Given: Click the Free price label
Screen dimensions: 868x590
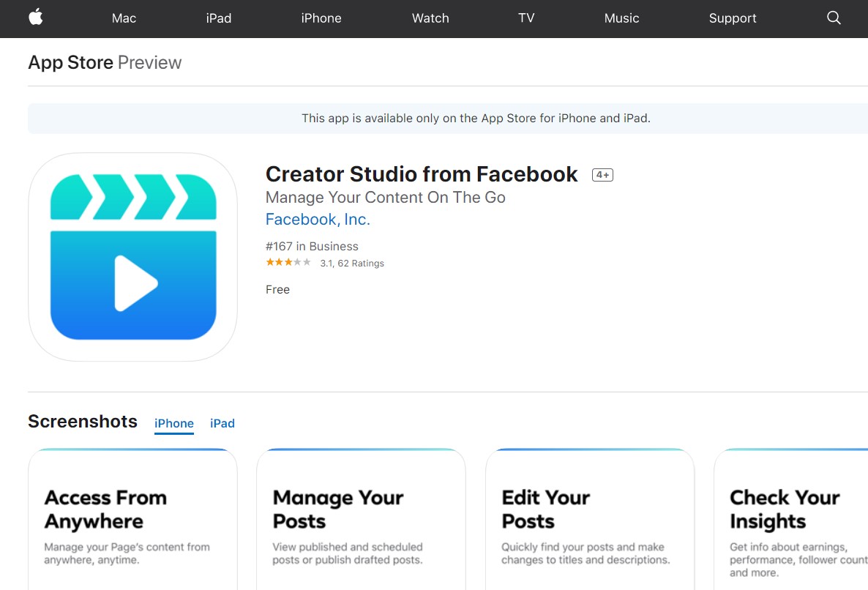Looking at the screenshot, I should tap(277, 289).
